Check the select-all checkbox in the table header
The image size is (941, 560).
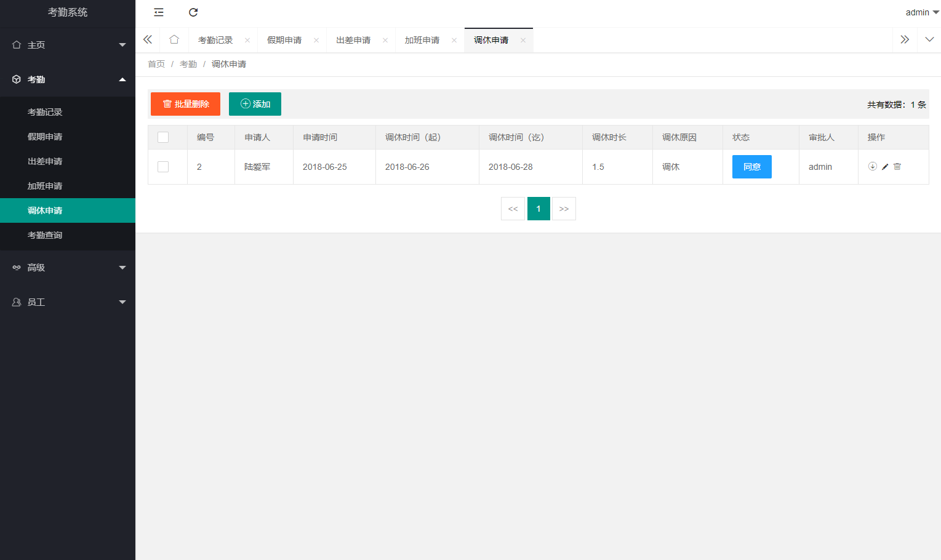tap(163, 137)
